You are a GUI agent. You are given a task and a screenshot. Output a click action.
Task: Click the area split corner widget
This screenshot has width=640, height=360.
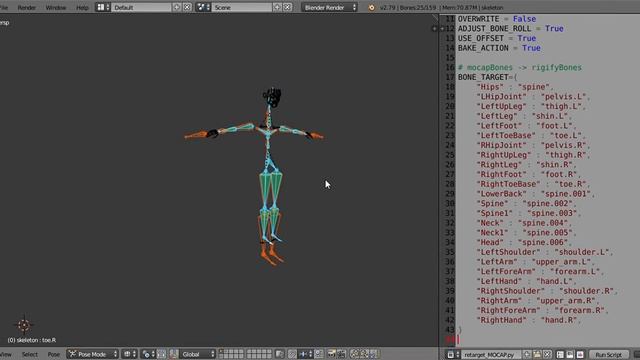435,18
